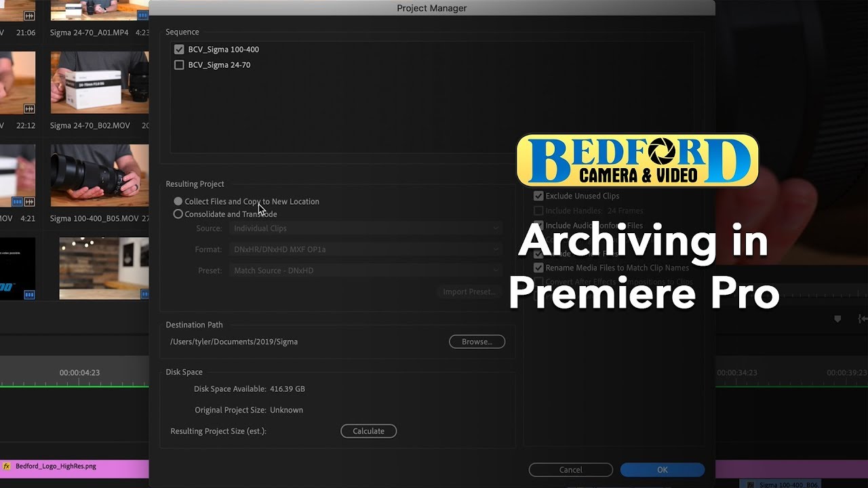The height and width of the screenshot is (488, 868).
Task: Click the Project Manager title bar
Action: 431,8
